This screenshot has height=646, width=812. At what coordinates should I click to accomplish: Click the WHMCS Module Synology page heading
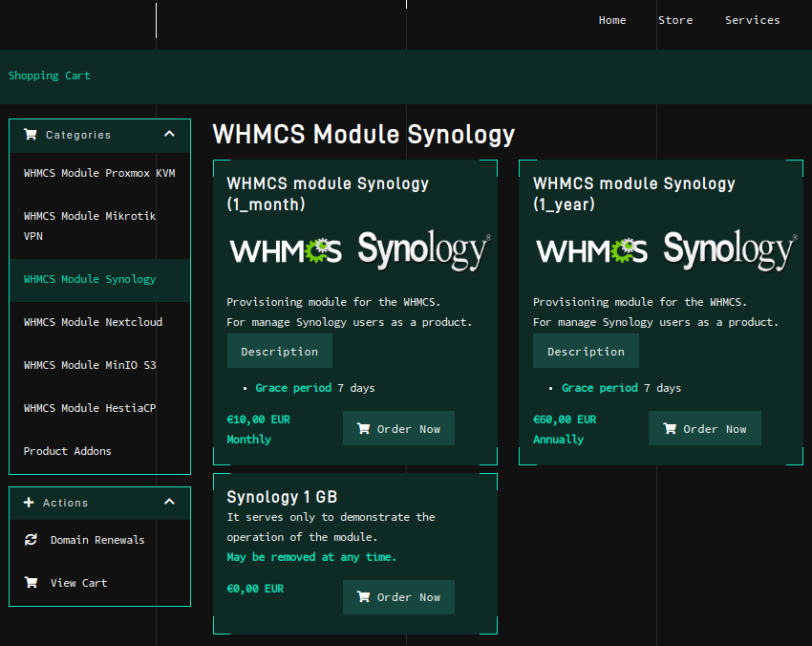pos(364,135)
